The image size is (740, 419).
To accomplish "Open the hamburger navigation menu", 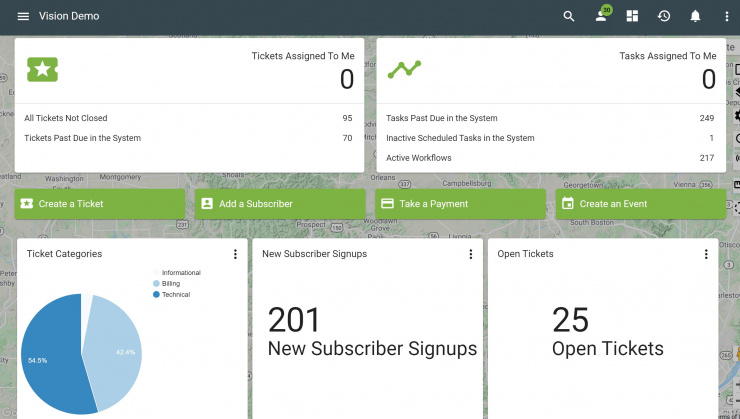I will click(x=23, y=17).
